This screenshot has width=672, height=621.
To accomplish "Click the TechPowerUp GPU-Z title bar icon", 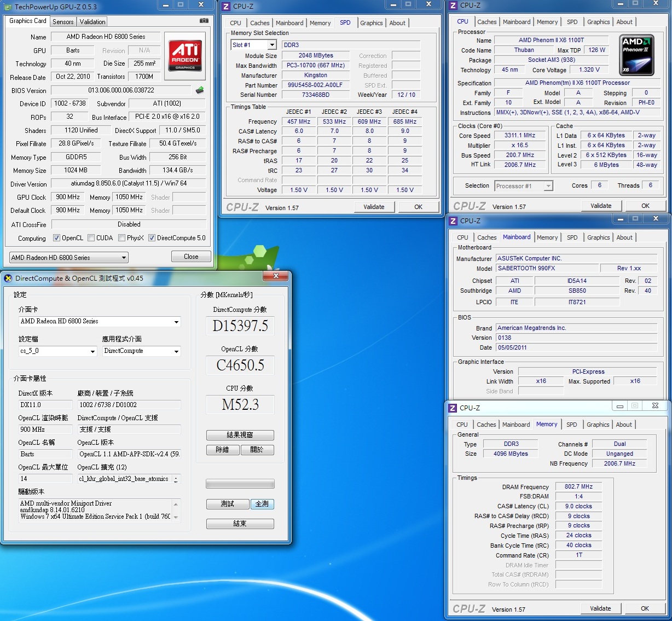I will click(8, 7).
